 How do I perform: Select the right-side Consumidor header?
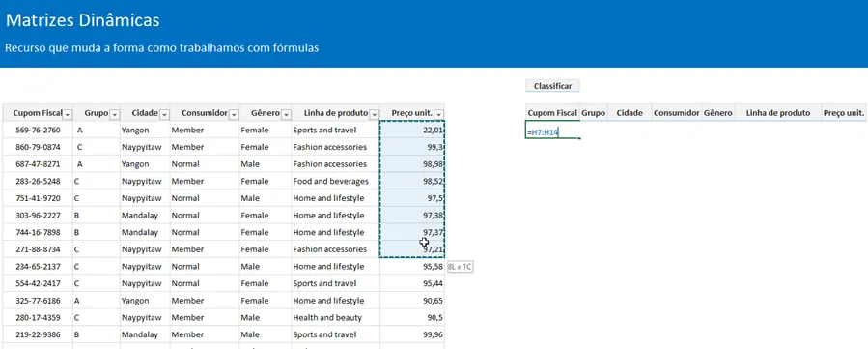[x=677, y=113]
